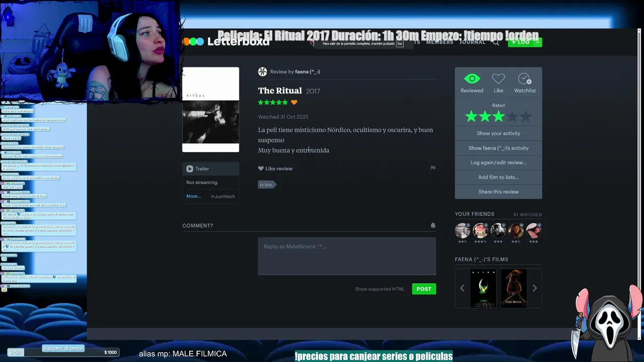Click the Letterboxd logo in header
Screen dimensions: 644x362
[226, 42]
